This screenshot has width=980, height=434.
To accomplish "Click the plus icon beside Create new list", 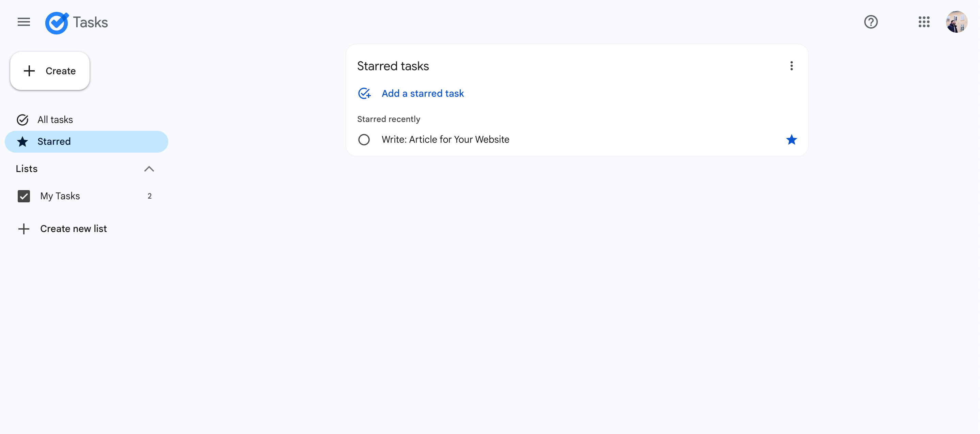I will (x=23, y=229).
